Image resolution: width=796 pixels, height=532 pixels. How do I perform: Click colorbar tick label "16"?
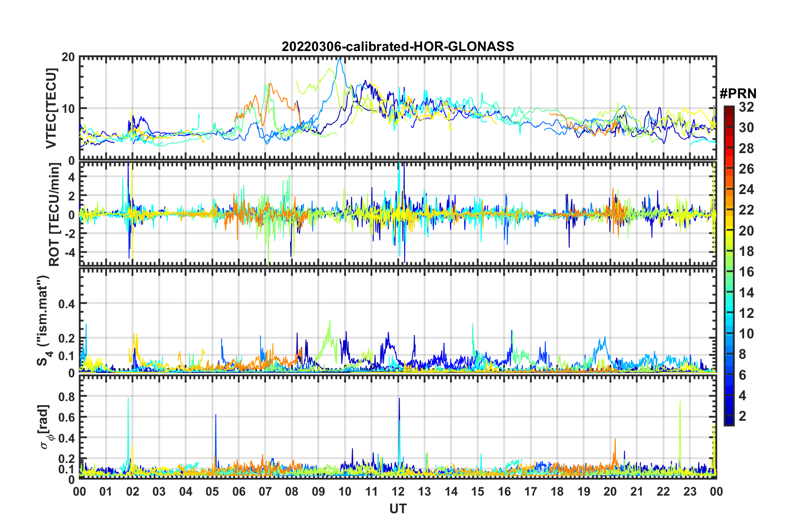[746, 272]
